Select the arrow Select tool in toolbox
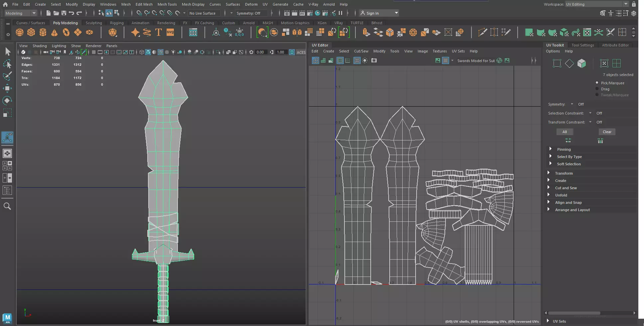 [7, 51]
